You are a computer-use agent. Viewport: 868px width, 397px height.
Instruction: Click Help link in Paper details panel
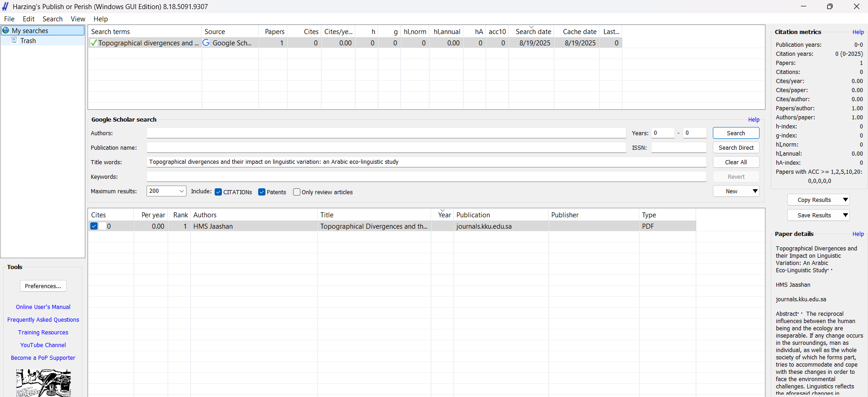pyautogui.click(x=858, y=234)
